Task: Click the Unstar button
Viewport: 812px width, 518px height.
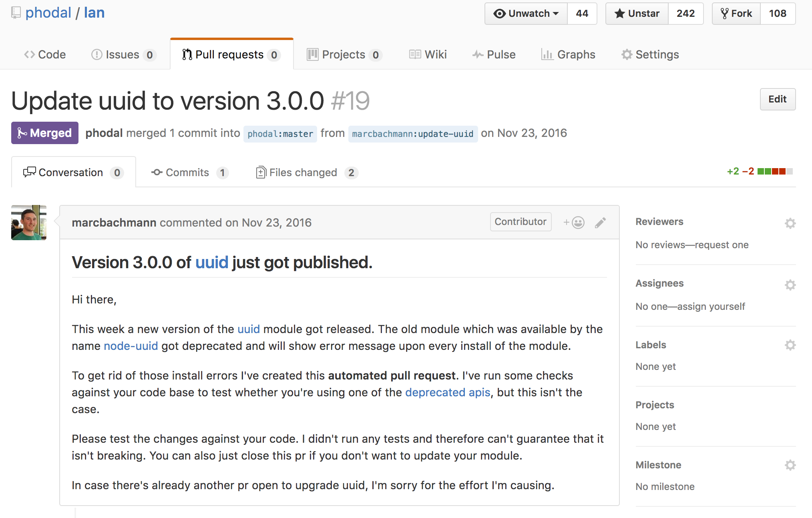Action: 637,14
